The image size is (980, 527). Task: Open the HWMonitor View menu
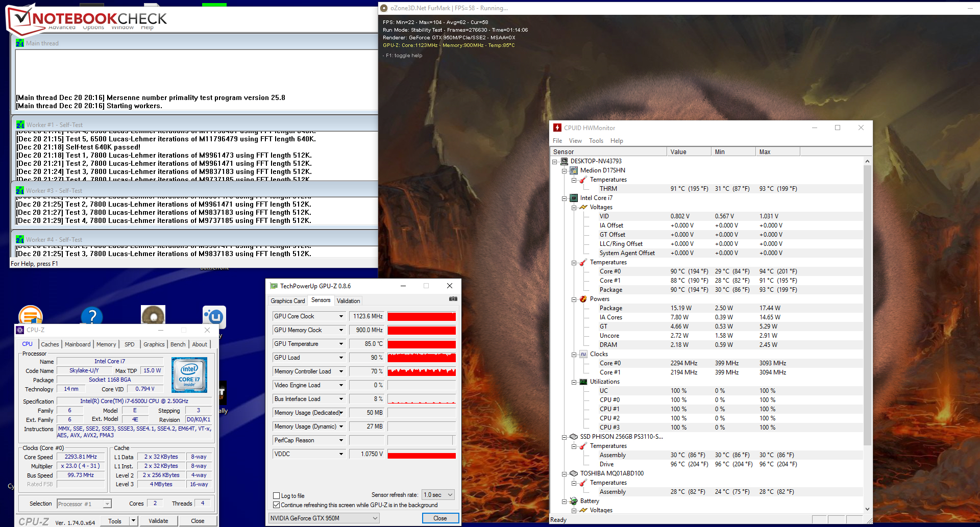tap(575, 141)
